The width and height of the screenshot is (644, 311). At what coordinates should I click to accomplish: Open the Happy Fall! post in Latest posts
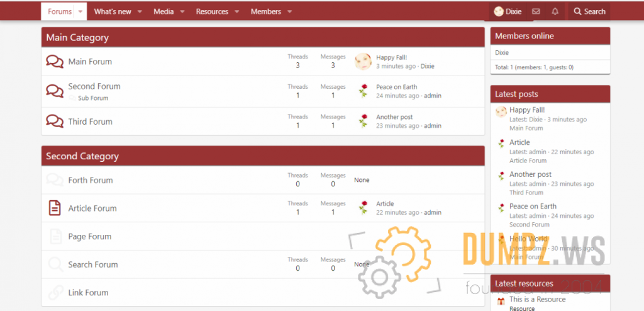(x=527, y=110)
